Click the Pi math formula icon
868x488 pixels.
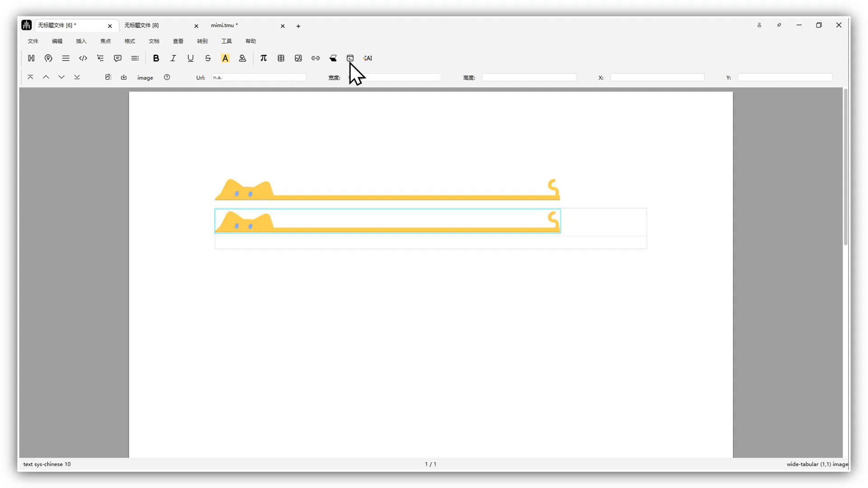click(264, 58)
